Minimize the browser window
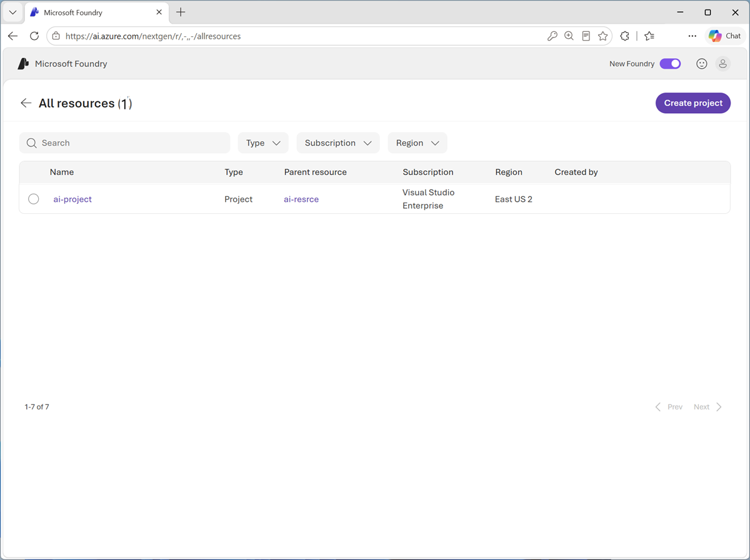Screen dimensions: 750x560 coord(680,12)
